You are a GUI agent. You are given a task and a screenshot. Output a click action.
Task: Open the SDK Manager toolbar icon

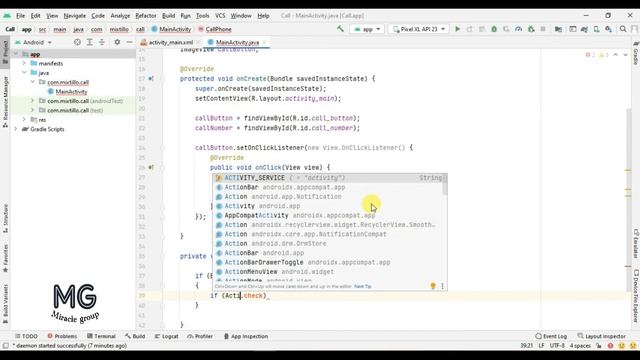(x=608, y=29)
